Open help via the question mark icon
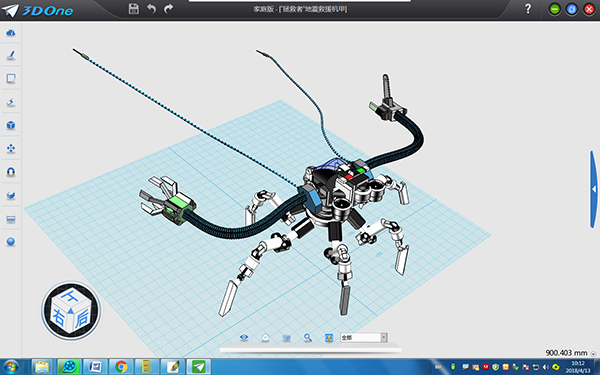The image size is (600, 375). [x=528, y=9]
